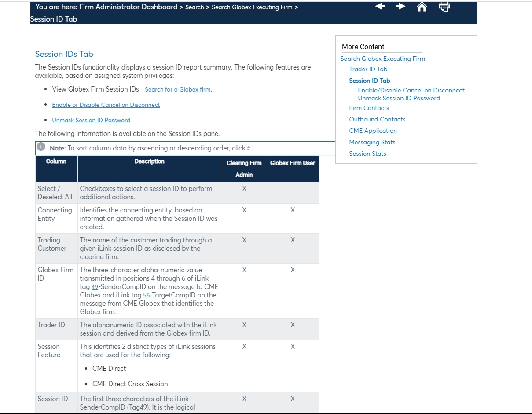Open Enable or Disable Cancel on Disconnect link
532x414 pixels.
point(106,105)
